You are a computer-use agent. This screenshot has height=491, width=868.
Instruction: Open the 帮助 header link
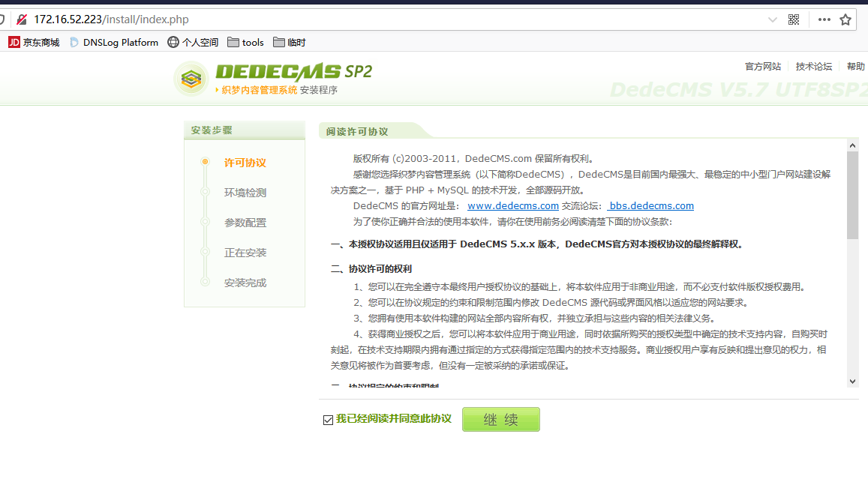pyautogui.click(x=855, y=67)
